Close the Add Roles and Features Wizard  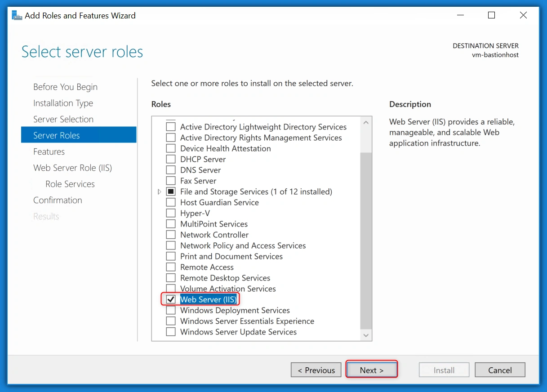tap(523, 15)
